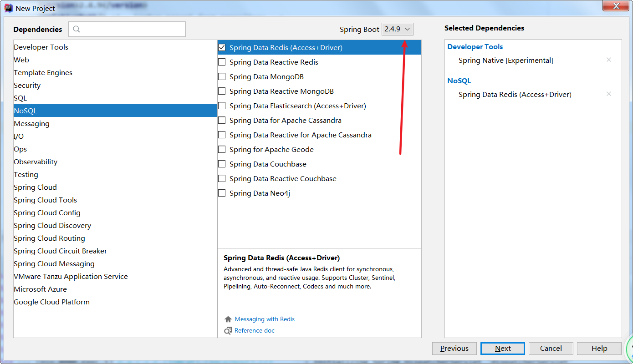Select the SQL category
Image resolution: width=633 pixels, height=364 pixels.
pyautogui.click(x=115, y=98)
